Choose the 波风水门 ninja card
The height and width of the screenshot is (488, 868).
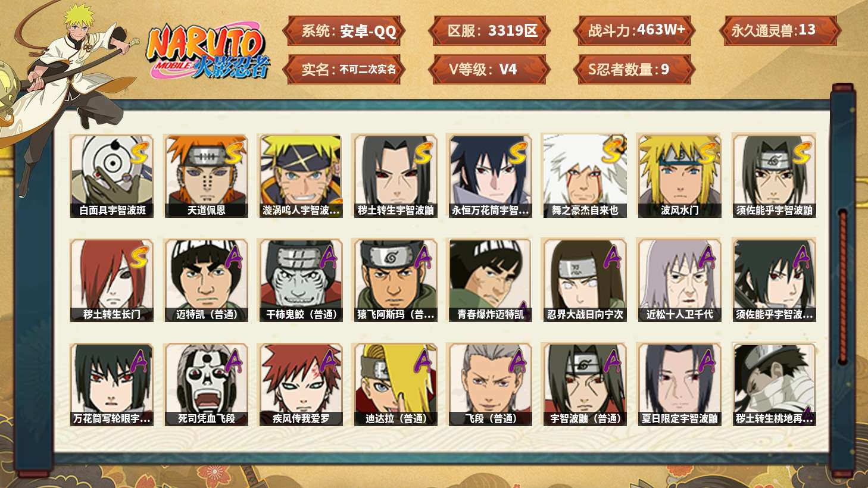coord(679,176)
